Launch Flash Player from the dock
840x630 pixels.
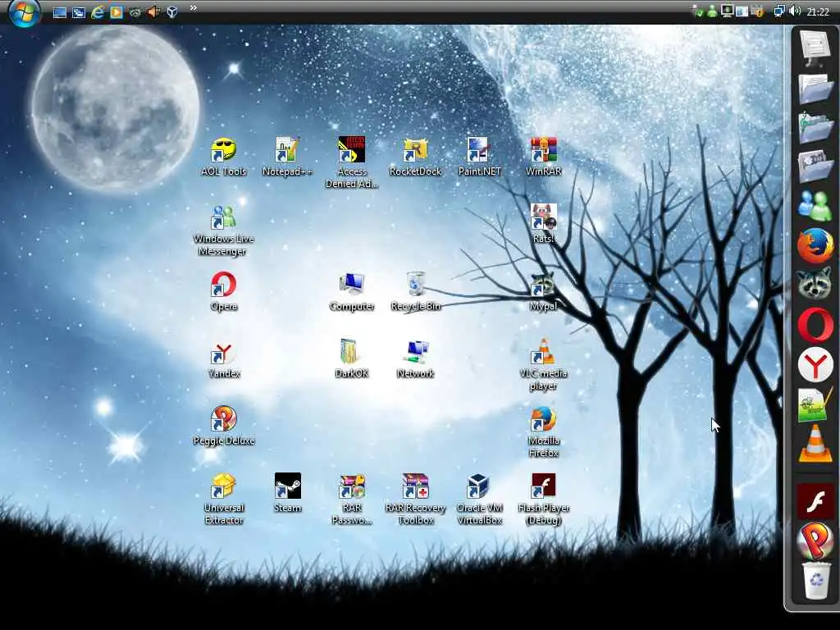click(x=815, y=501)
